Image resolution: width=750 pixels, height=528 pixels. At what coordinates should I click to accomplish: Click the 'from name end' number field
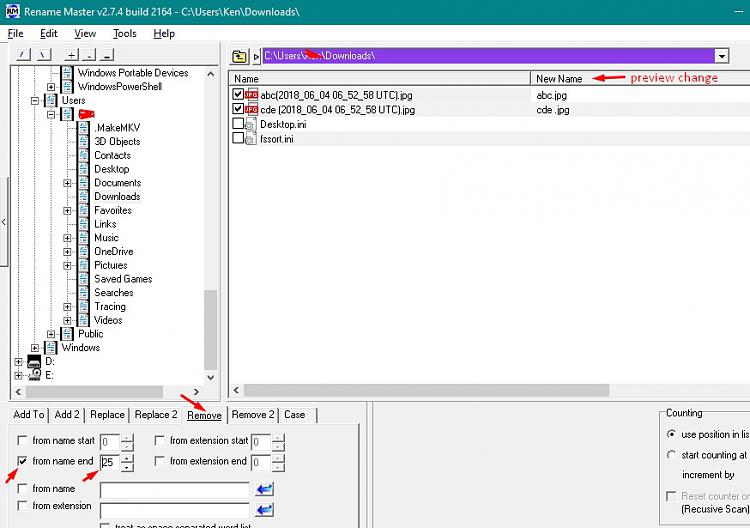point(110,462)
